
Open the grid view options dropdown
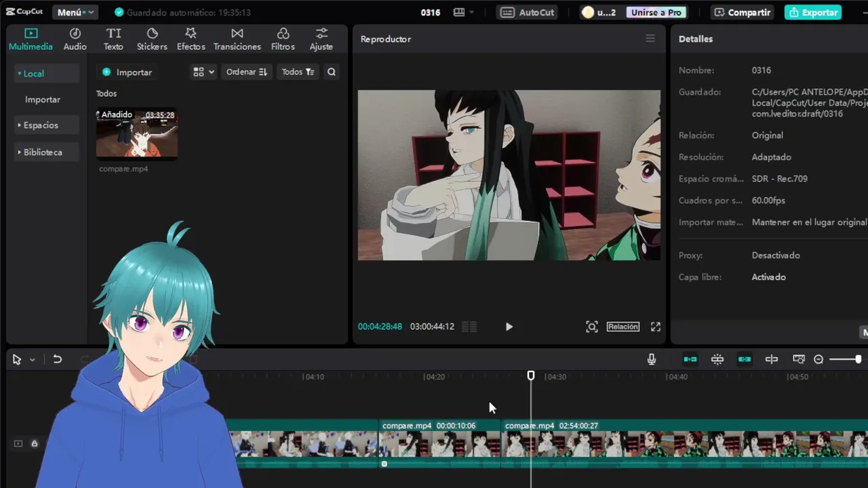203,72
